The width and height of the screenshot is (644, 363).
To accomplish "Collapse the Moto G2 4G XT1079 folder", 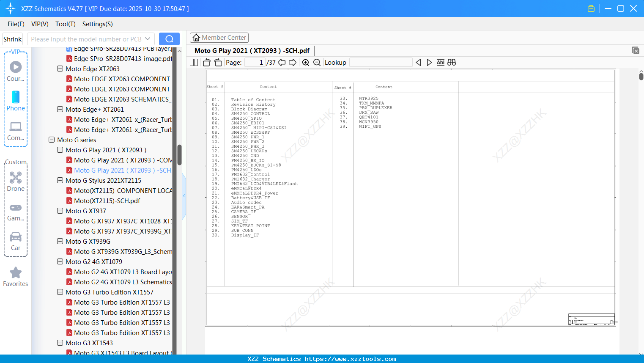I will coord(60,261).
